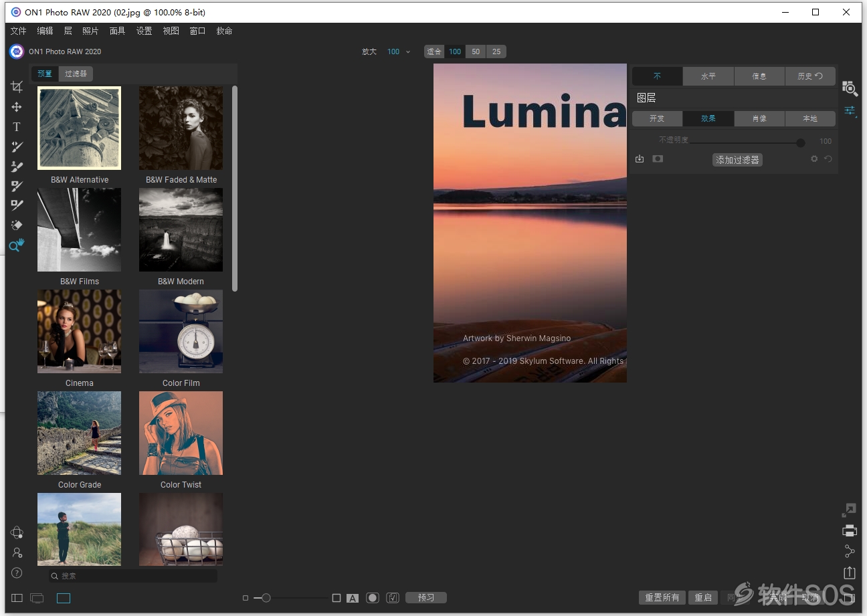Click the save preset icon under opacity

(640, 159)
